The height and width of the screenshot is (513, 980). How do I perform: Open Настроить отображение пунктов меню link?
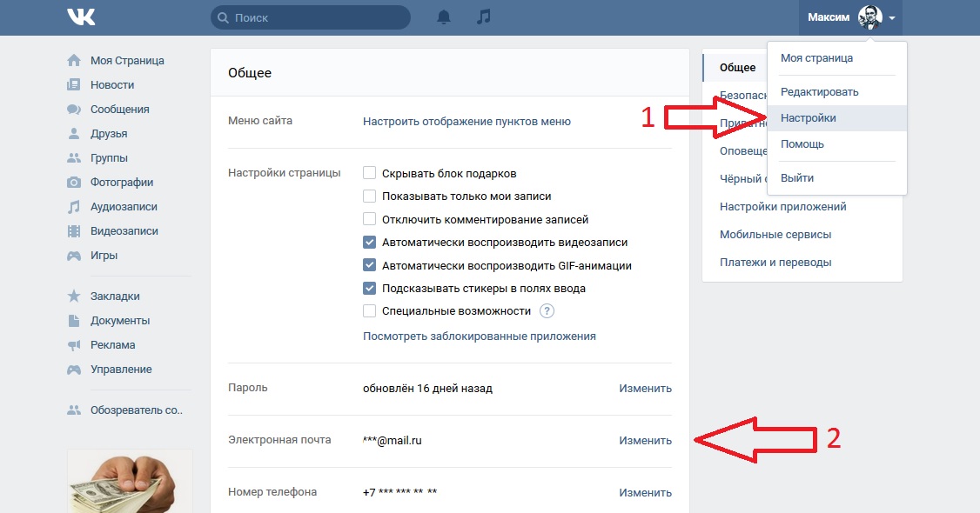pyautogui.click(x=467, y=122)
